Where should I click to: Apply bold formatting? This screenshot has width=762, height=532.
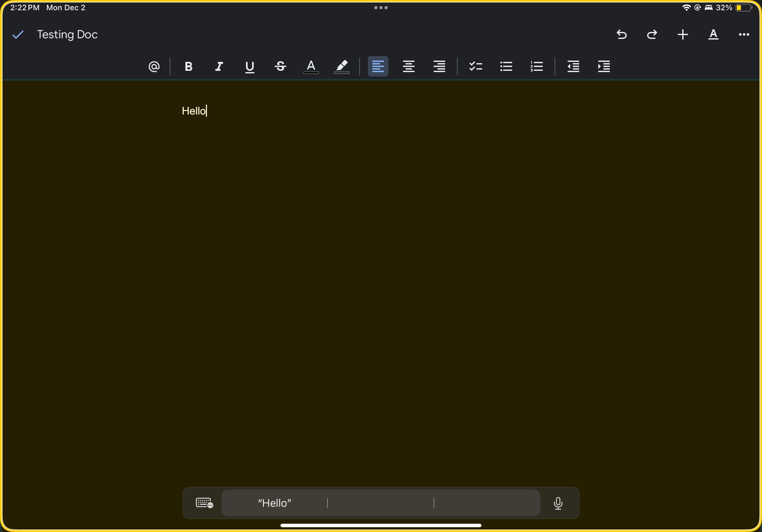(188, 66)
